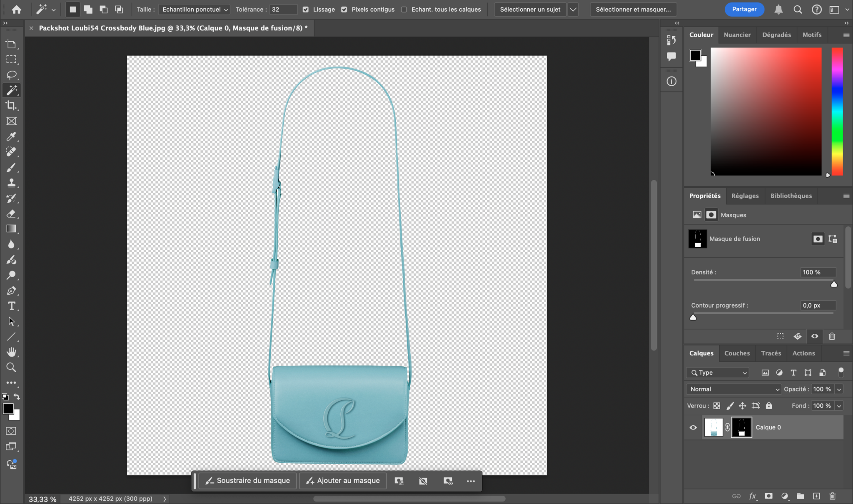Viewport: 853px width, 504px height.
Task: Select the Rectangular Marquee tool
Action: 11,60
